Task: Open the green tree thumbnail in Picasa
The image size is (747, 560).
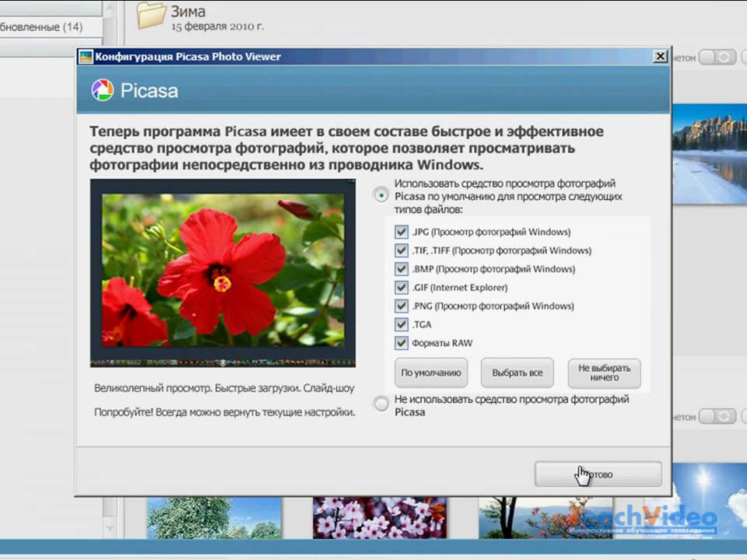Action: pos(214,518)
